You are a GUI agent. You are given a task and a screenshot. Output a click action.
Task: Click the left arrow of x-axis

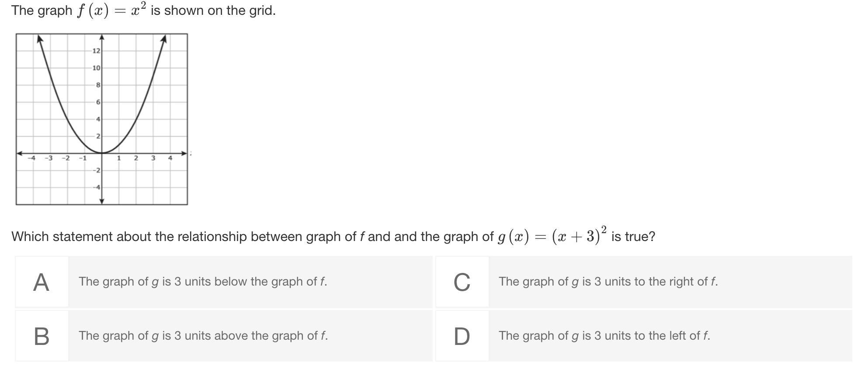pyautogui.click(x=19, y=153)
